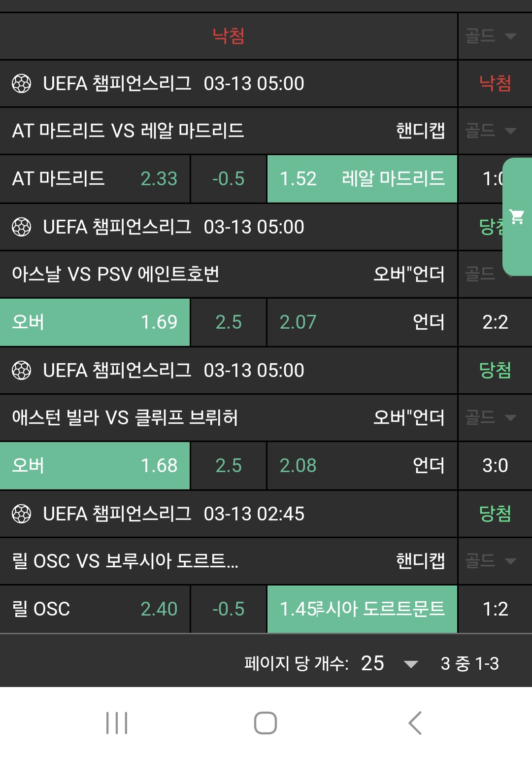Select 오버 1.69 for 아스날 match
The width and height of the screenshot is (532, 758).
[x=95, y=322]
